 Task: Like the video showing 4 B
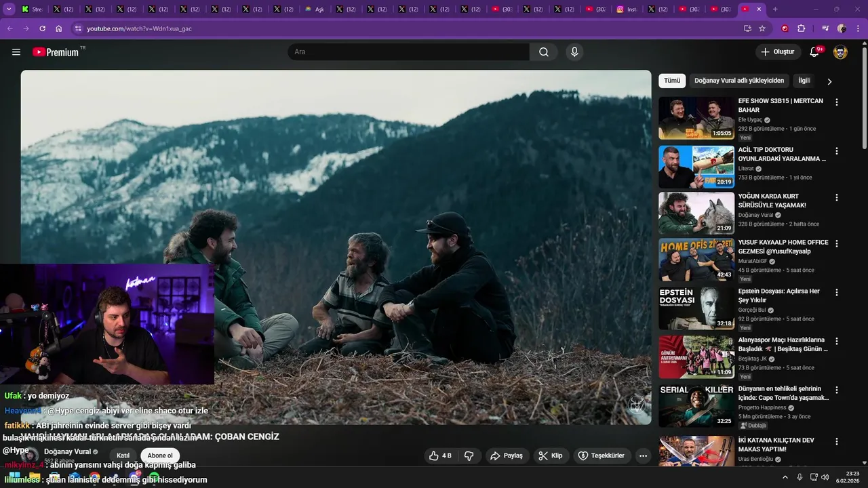point(440,456)
